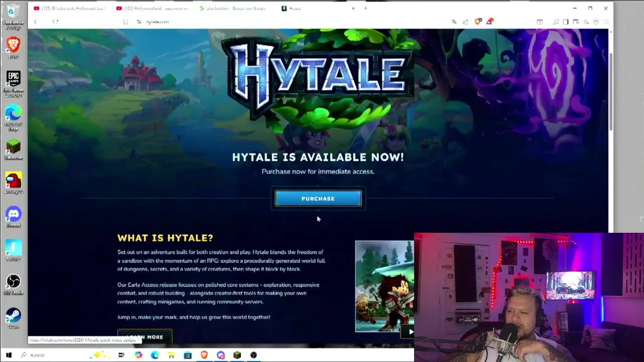Launch Among Us desktop shortcut

tap(13, 184)
